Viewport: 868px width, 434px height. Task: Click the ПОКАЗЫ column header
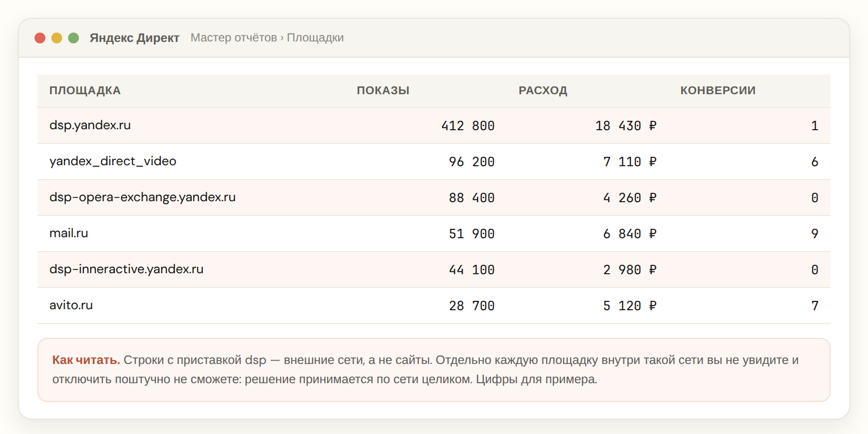pyautogui.click(x=383, y=91)
